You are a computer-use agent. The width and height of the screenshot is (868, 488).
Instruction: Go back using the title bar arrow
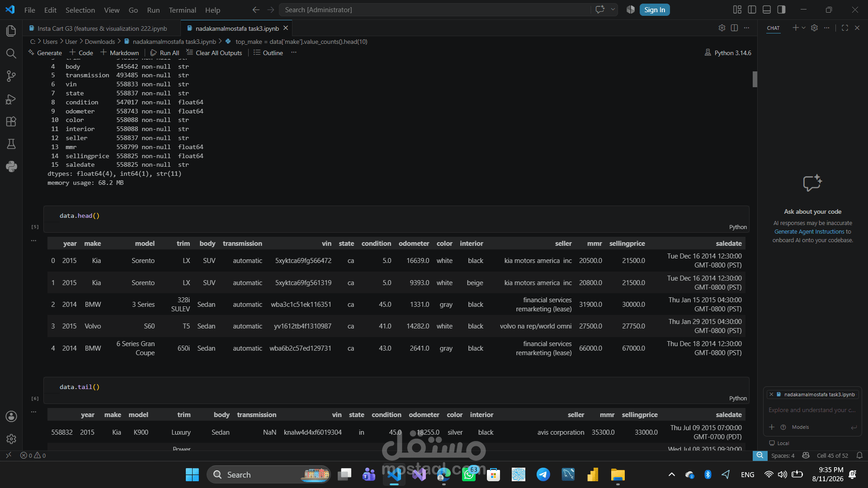tap(256, 9)
